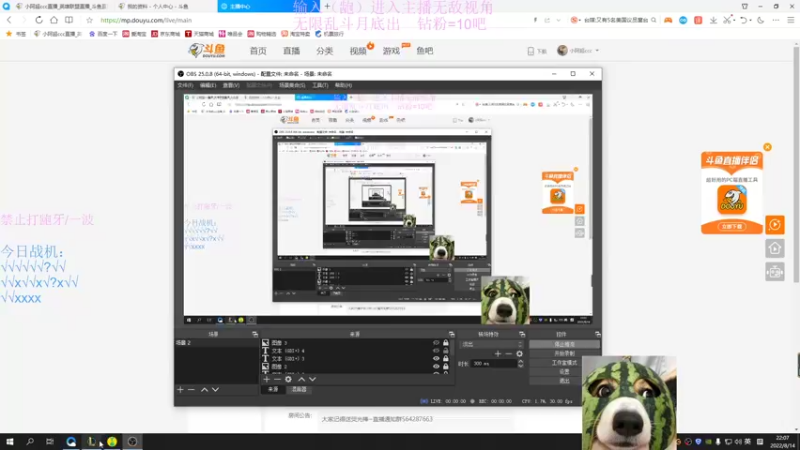Click the 立即下载 button on the companion ad
Image resolution: width=800 pixels, height=450 pixels.
point(732,226)
